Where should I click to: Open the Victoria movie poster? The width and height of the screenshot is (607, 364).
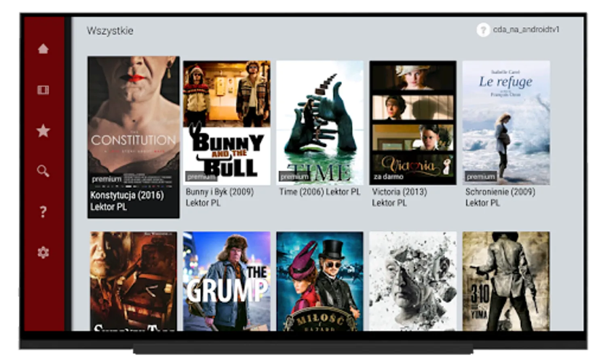[413, 123]
